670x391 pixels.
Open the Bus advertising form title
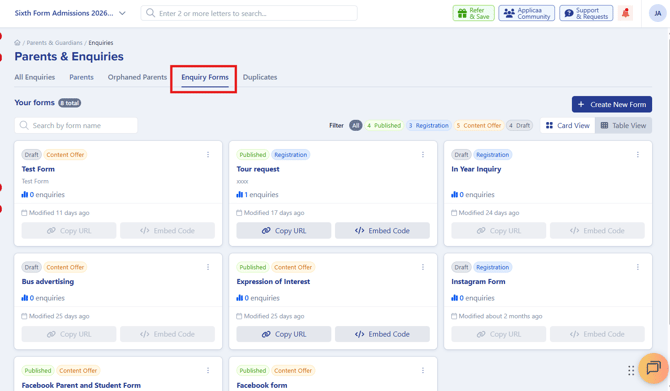pyautogui.click(x=47, y=282)
